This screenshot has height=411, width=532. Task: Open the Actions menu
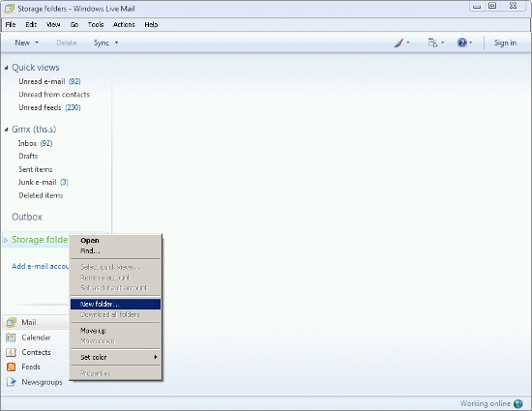[124, 25]
